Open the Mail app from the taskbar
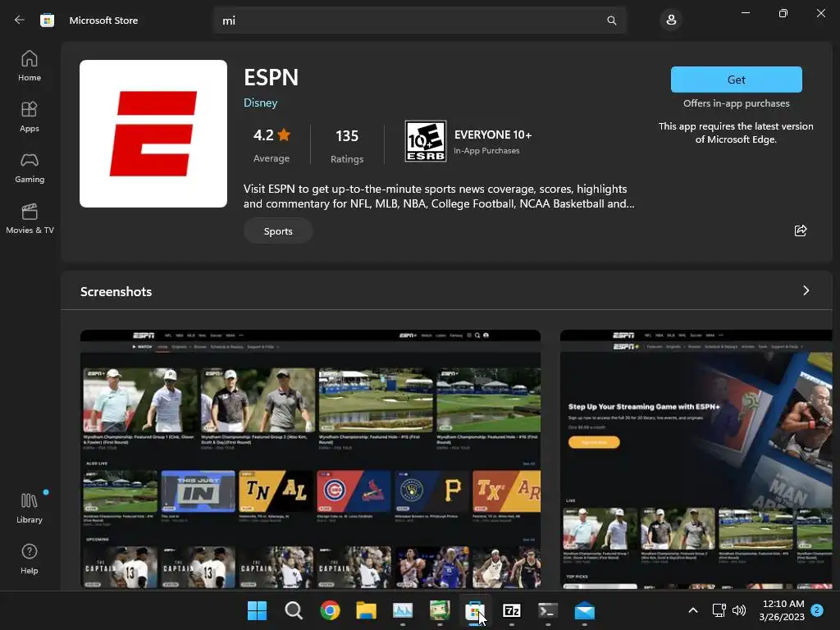The width and height of the screenshot is (840, 630). (x=584, y=610)
